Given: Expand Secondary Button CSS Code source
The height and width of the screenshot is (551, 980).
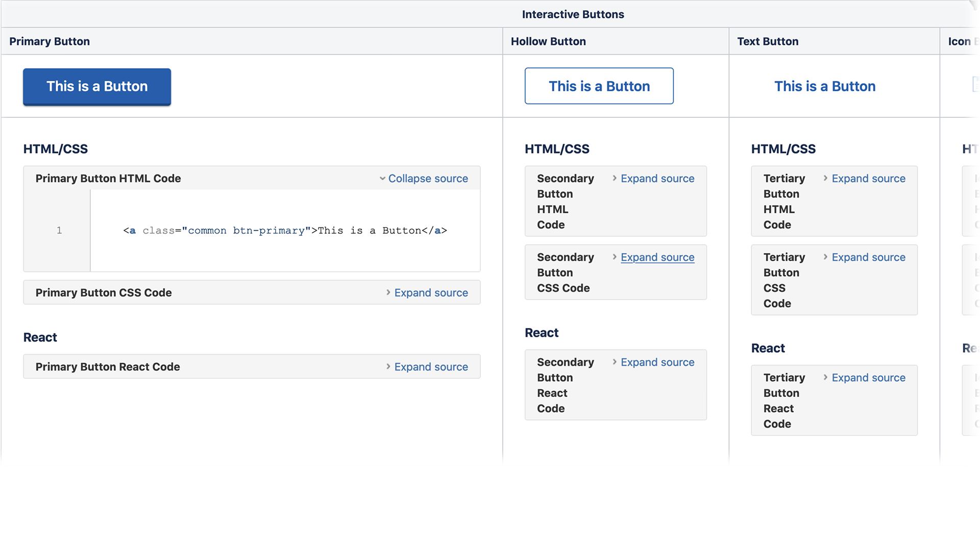Looking at the screenshot, I should pos(657,257).
